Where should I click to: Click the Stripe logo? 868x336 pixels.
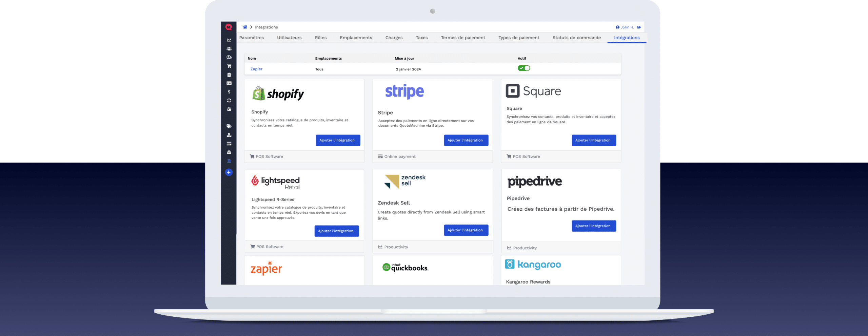[x=405, y=91]
